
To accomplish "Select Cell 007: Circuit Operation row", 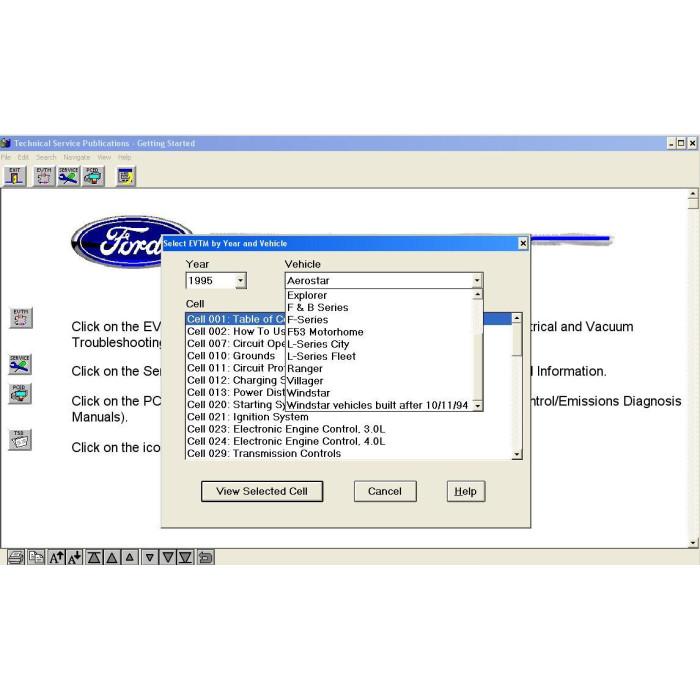I will pos(235,344).
